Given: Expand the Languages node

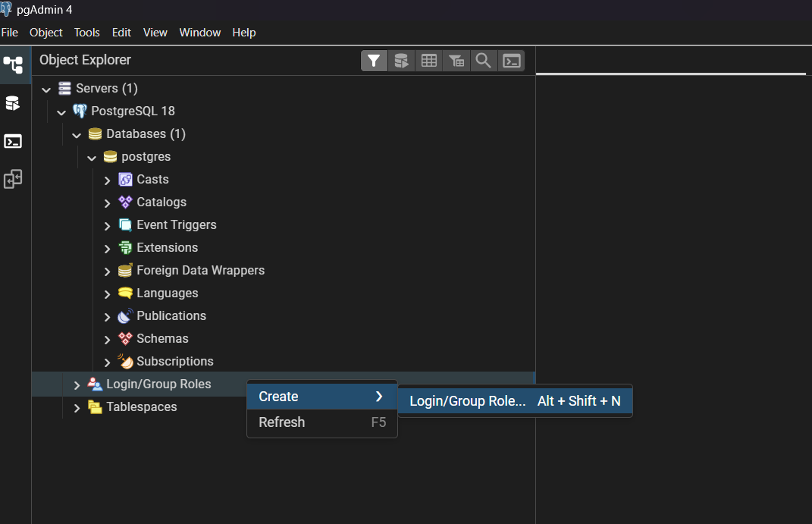Looking at the screenshot, I should tap(107, 295).
